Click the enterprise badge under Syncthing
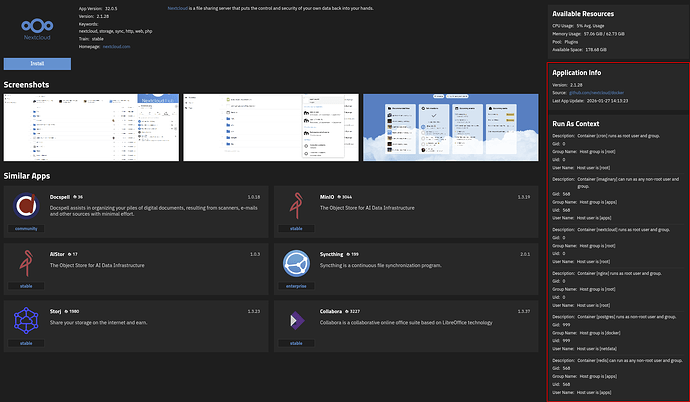Viewport: 690px width, 402px height. [x=296, y=286]
